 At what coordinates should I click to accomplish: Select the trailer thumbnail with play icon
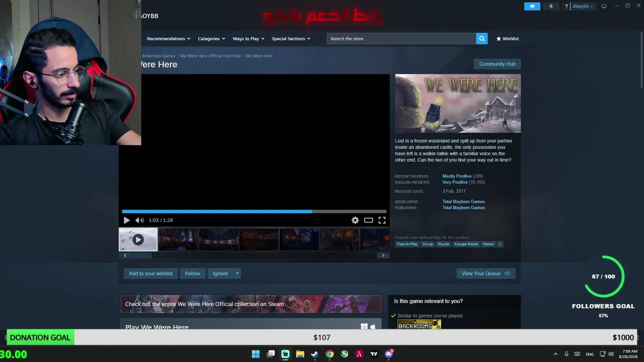pos(138,239)
